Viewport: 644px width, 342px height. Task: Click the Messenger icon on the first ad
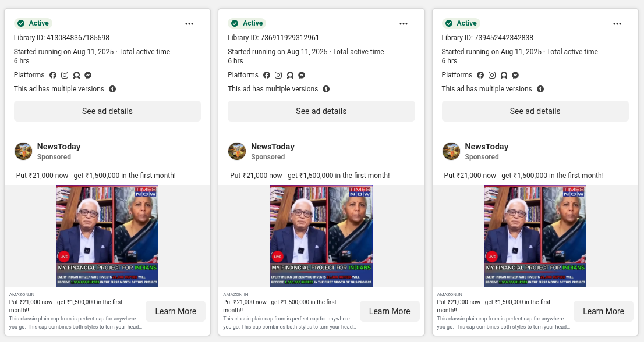[x=88, y=75]
